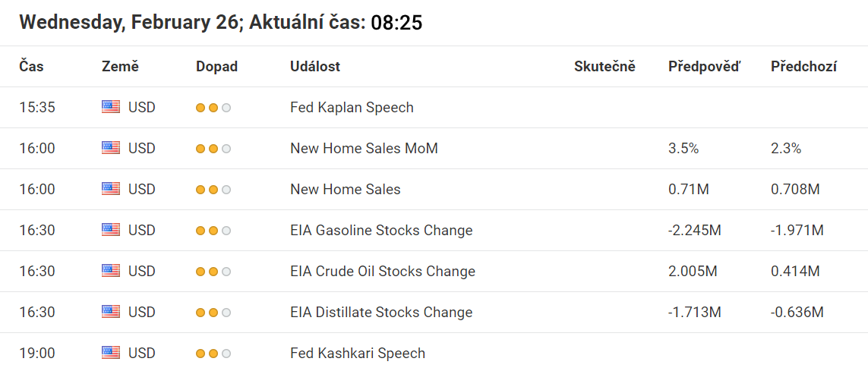
Task: Click the Skutečně column header
Action: pos(604,66)
